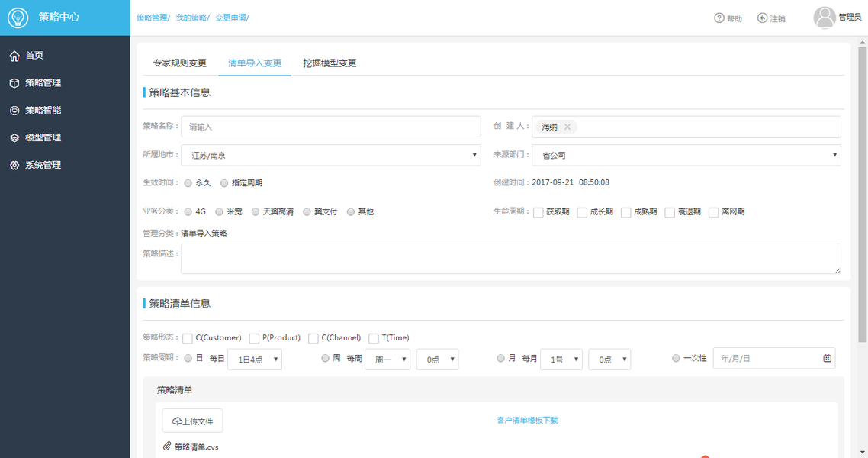Enable the C(Channel) strategy form

click(x=313, y=338)
